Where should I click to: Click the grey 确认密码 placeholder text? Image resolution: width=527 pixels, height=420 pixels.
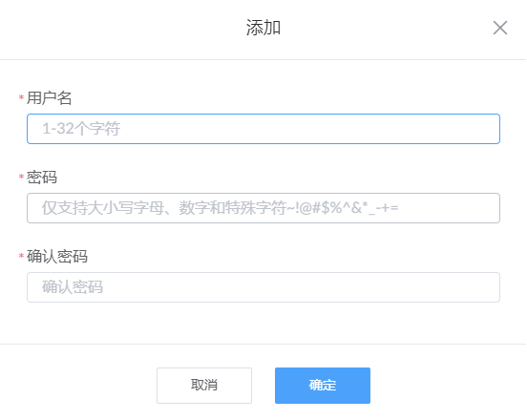coord(73,287)
